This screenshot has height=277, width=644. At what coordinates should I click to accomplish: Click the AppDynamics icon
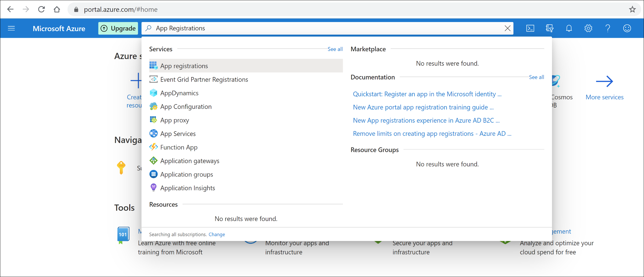153,93
